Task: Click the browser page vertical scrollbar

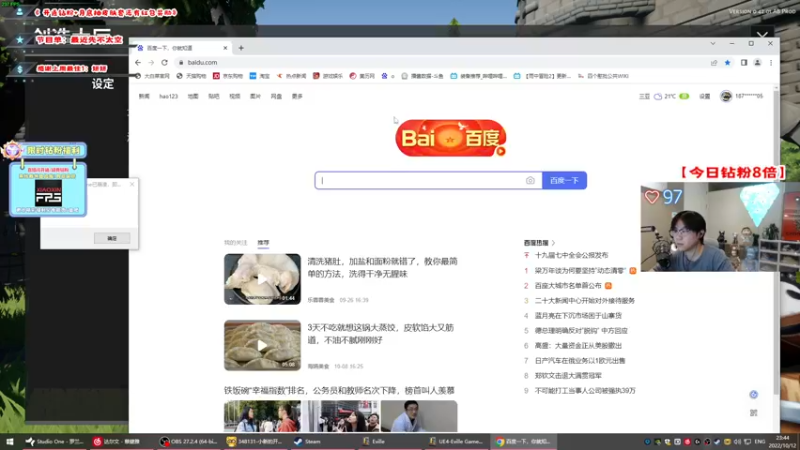Action: click(777, 240)
